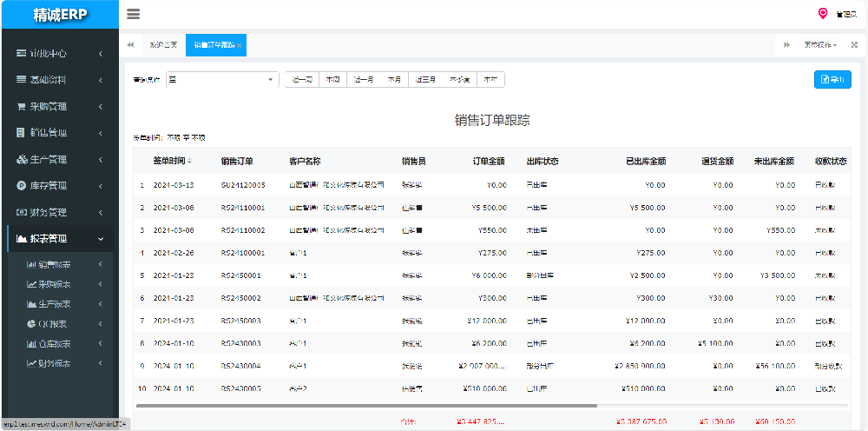The image size is (868, 431).
Task: Open 采购管理 from the sidebar
Action: point(60,106)
